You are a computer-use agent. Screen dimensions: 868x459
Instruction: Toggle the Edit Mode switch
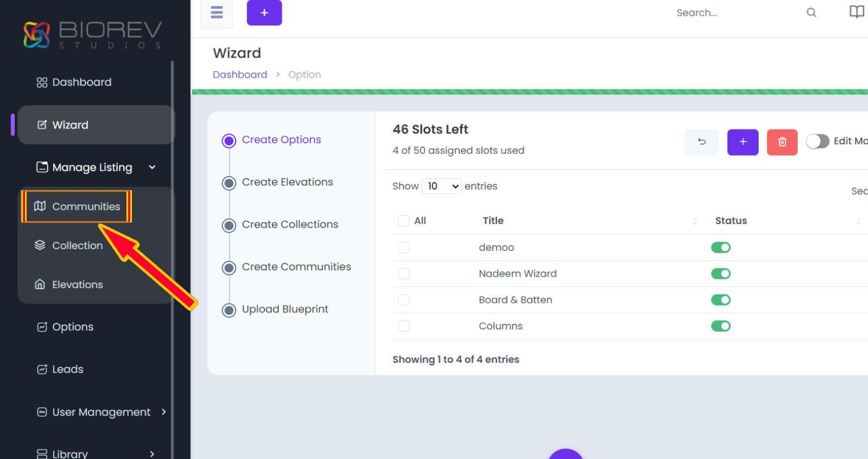point(818,141)
